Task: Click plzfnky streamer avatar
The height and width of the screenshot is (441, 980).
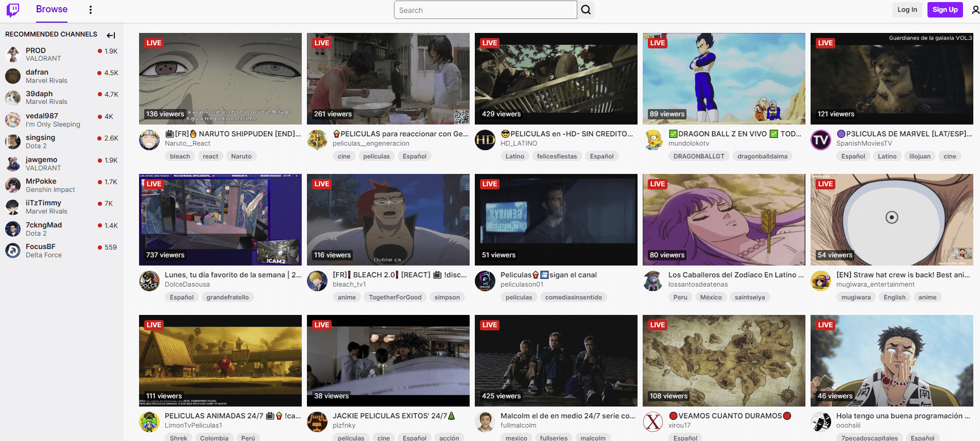Action: 317,422
